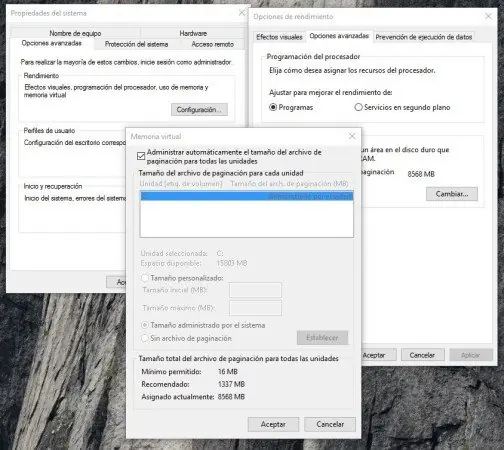504x450 pixels.
Task: Click Cancelar in the Memoria virtual dialog
Action: [330, 424]
